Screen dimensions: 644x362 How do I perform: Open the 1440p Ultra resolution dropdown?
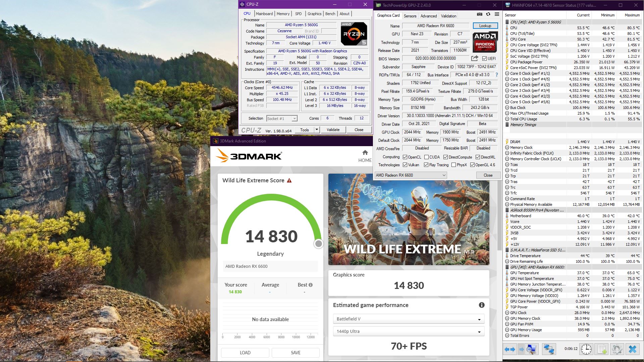pos(409,331)
